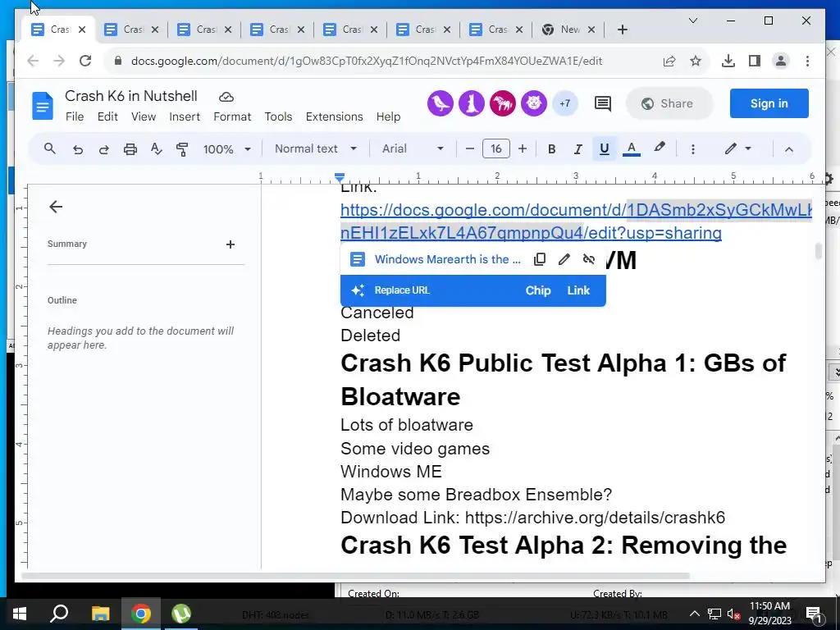
Task: Open the highlight color tool
Action: (660, 148)
